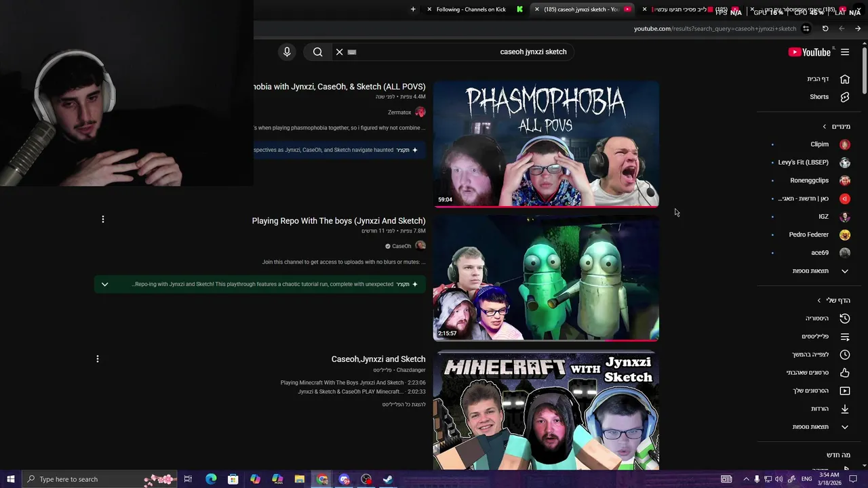Expand more results under הדף שלי section

(x=819, y=427)
